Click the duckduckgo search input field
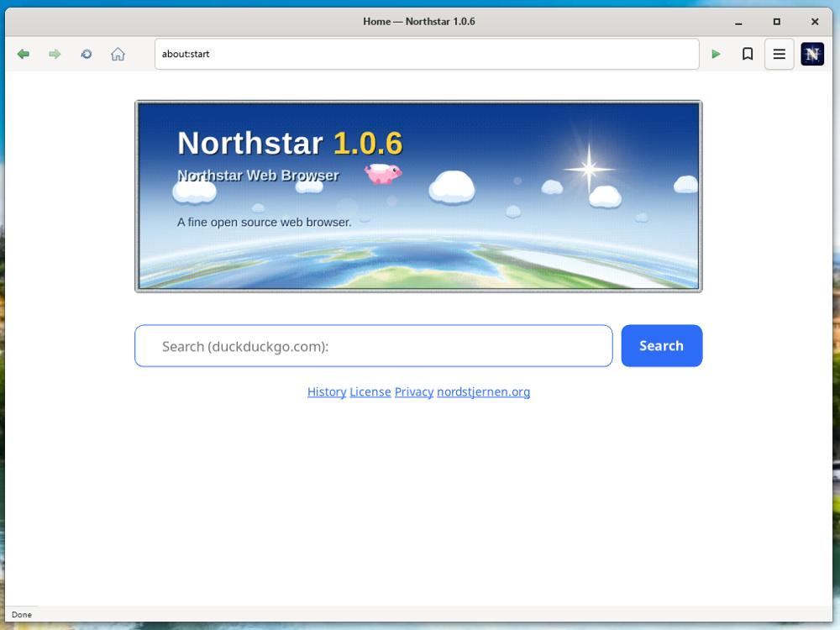The height and width of the screenshot is (630, 840). coord(374,345)
